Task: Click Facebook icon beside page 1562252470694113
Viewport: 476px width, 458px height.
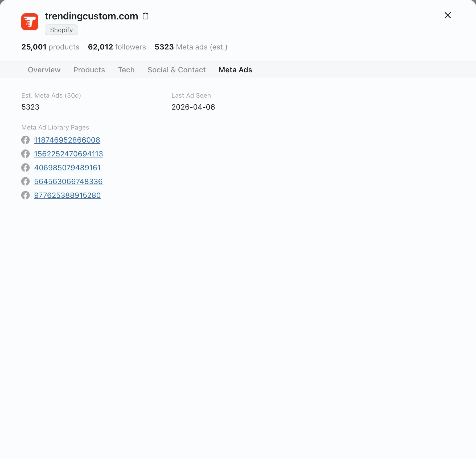Action: pyautogui.click(x=26, y=154)
